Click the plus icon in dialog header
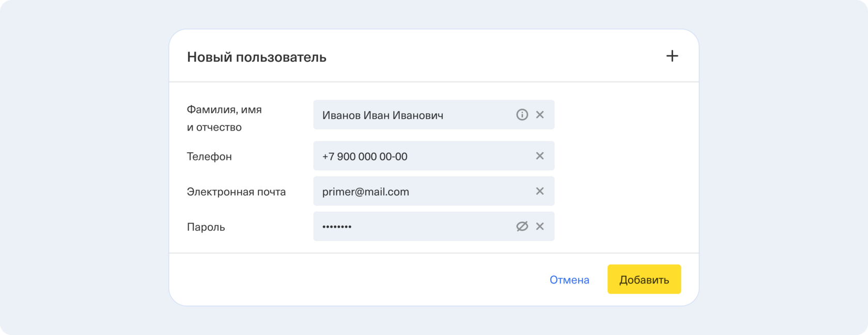Viewport: 868px width, 335px height. [672, 56]
